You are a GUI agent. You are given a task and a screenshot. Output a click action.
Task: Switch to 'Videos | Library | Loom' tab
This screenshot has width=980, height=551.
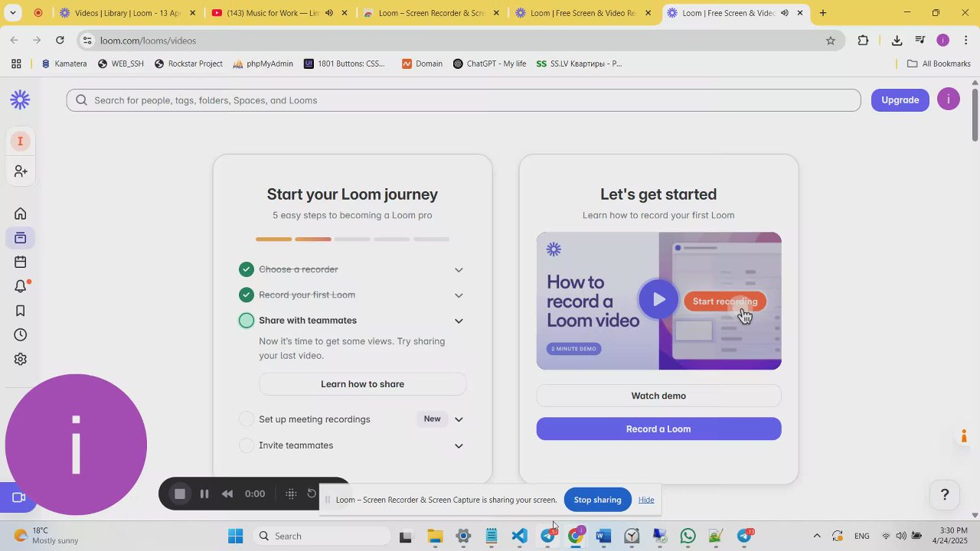click(127, 13)
